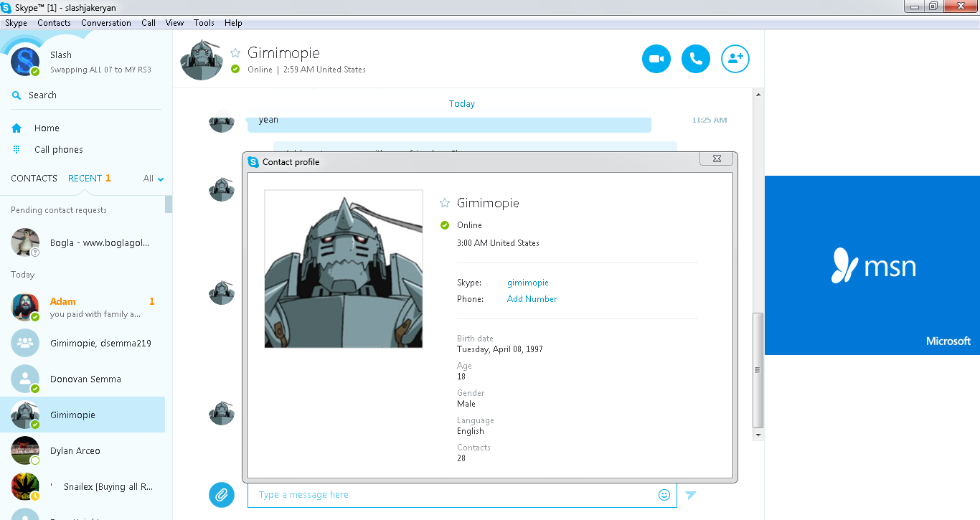The image size is (980, 520).
Task: Click the Search magnifier icon
Action: pos(17,95)
